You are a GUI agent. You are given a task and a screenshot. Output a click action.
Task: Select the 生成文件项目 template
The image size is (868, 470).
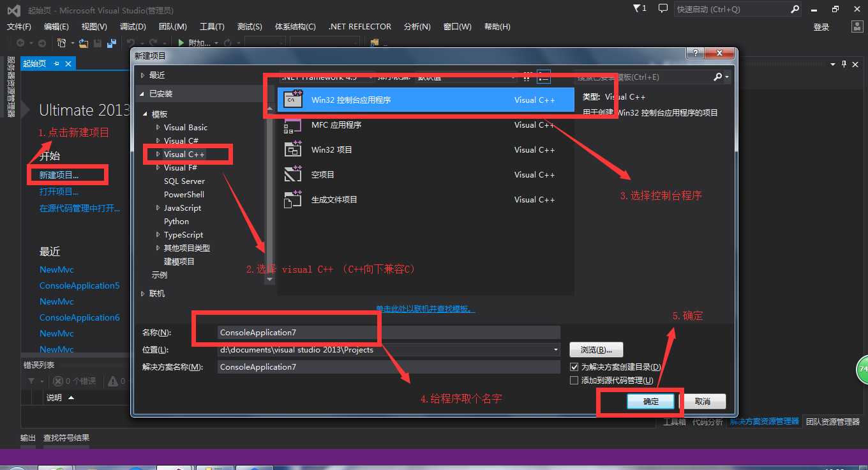click(426, 199)
